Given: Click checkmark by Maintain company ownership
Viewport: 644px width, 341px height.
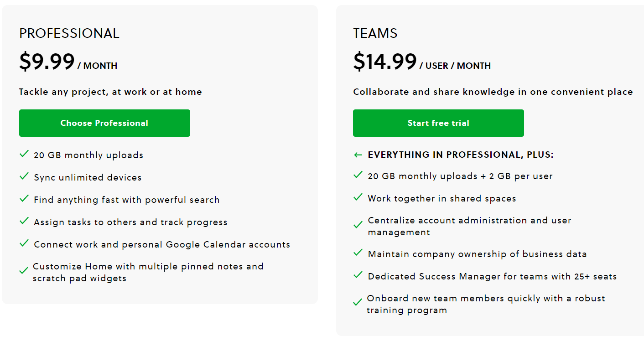Looking at the screenshot, I should 358,253.
